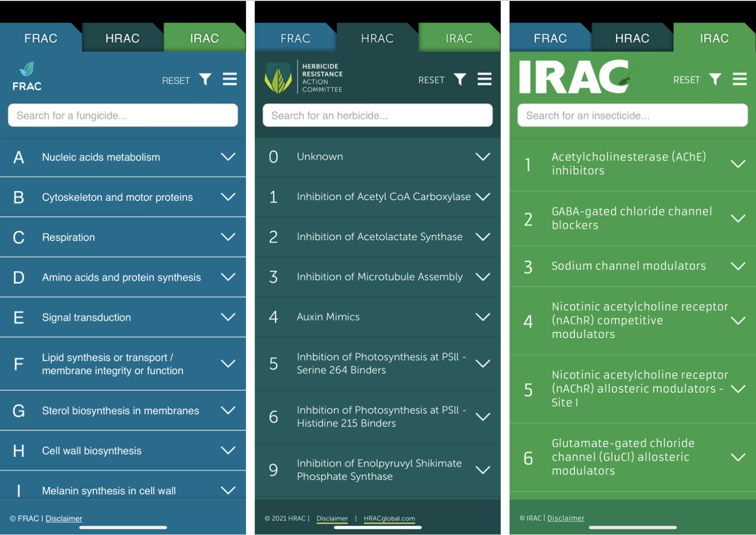Open the hamburger menu on the FRAC screen
This screenshot has width=756, height=535.
pos(230,79)
